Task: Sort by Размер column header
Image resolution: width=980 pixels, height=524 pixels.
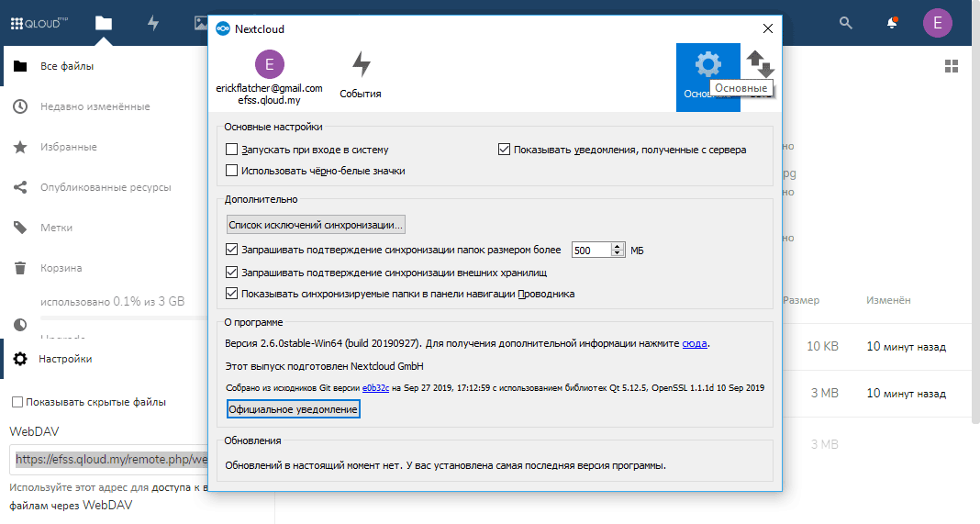Action: 801,300
